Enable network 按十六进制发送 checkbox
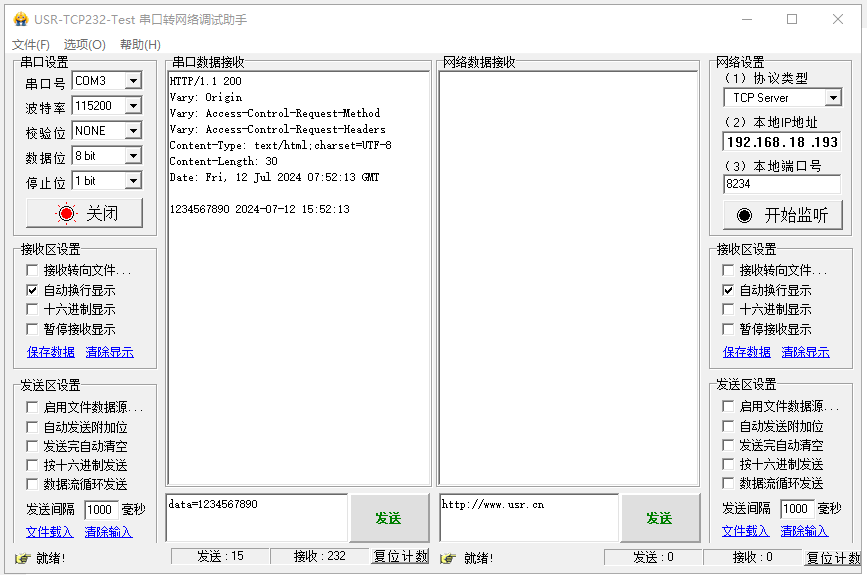This screenshot has height=575, width=867. point(728,464)
